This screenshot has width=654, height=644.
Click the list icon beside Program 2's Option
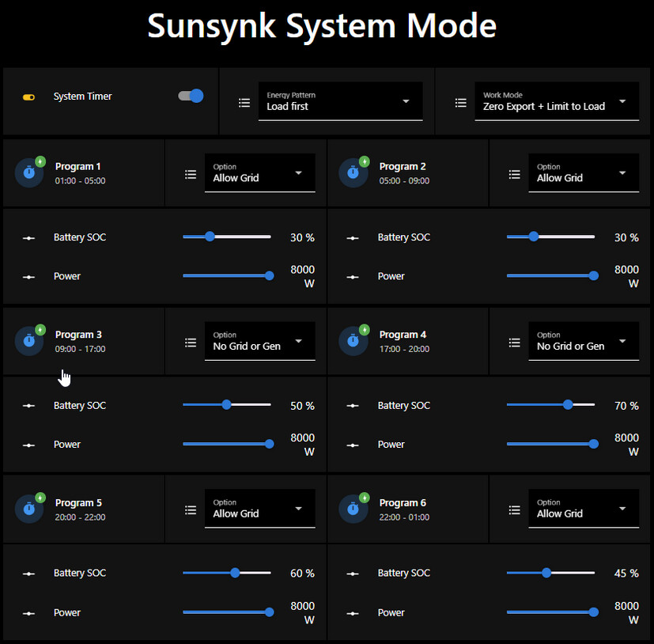(x=514, y=172)
